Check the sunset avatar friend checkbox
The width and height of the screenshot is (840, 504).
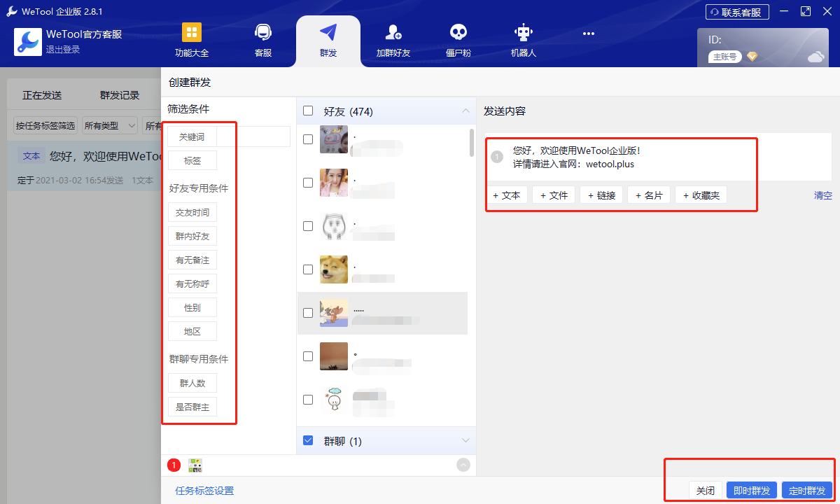308,356
